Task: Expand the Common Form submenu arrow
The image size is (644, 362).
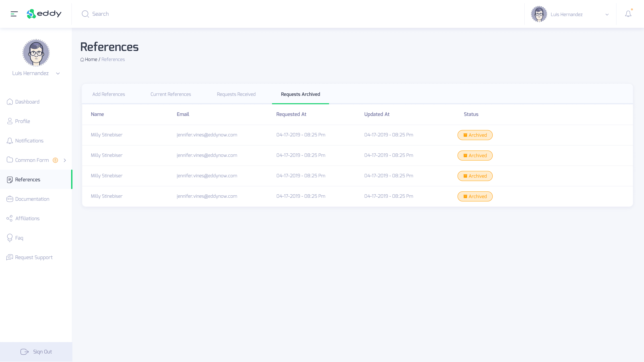Action: [x=65, y=160]
